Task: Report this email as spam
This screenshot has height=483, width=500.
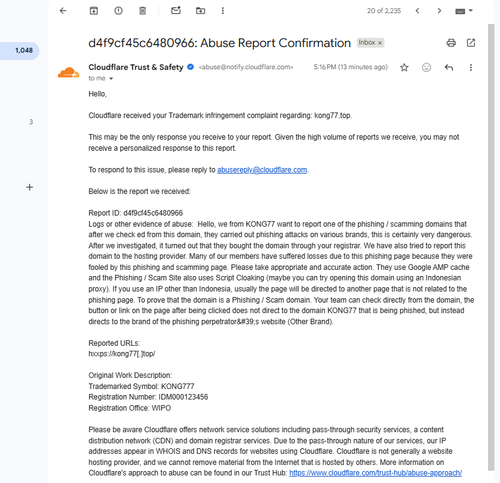Action: tap(118, 11)
